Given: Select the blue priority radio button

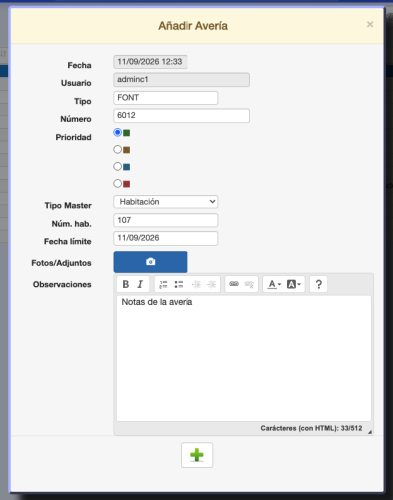Looking at the screenshot, I should point(117,166).
